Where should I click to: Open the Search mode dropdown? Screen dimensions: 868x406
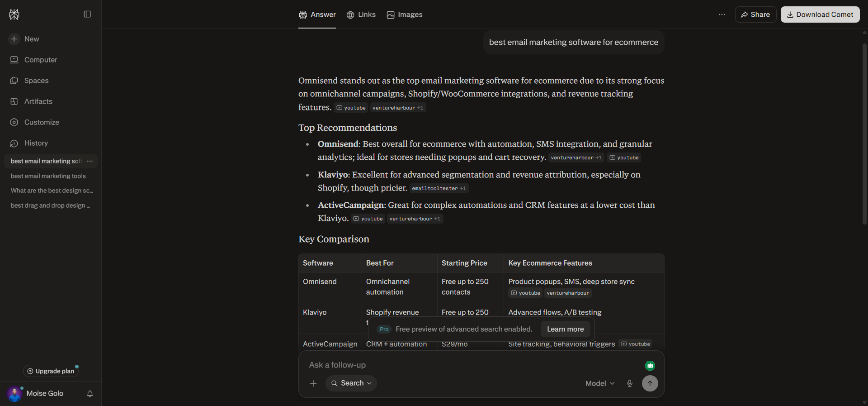(x=351, y=383)
